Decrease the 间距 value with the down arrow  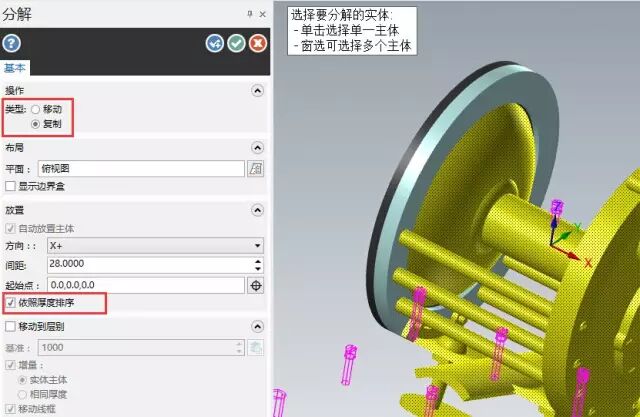(x=258, y=269)
